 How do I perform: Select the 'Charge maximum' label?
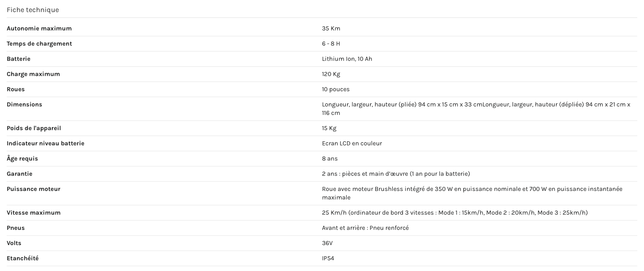(34, 74)
